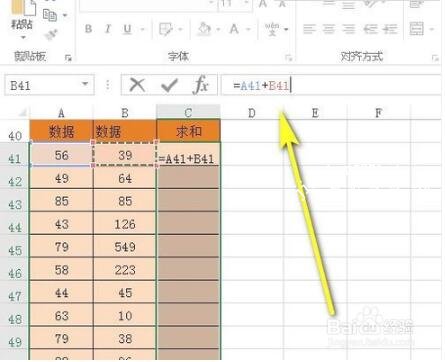The height and width of the screenshot is (362, 445).
Task: Select column F header
Action: (379, 113)
